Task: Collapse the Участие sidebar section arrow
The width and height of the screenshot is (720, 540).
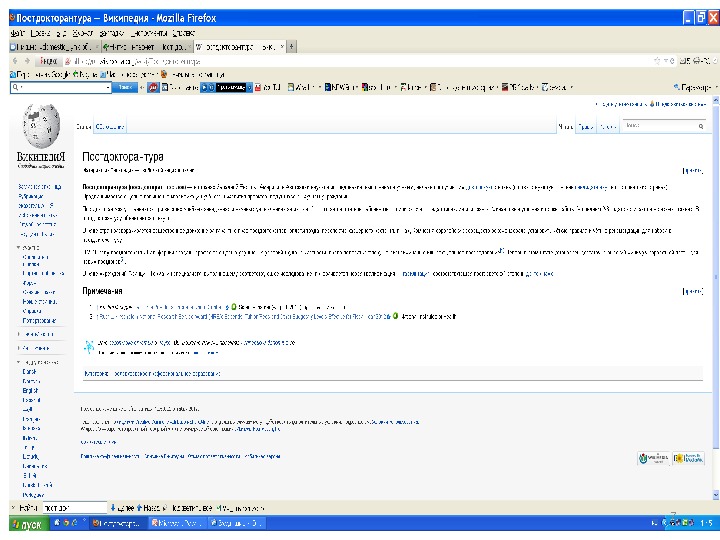Action: (x=18, y=248)
